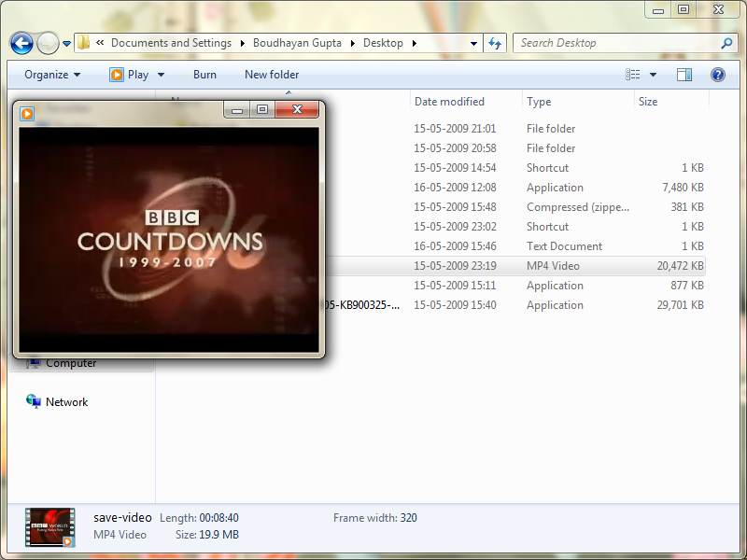Open the address bar history dropdown
Screen dimensions: 747x560
[474, 43]
